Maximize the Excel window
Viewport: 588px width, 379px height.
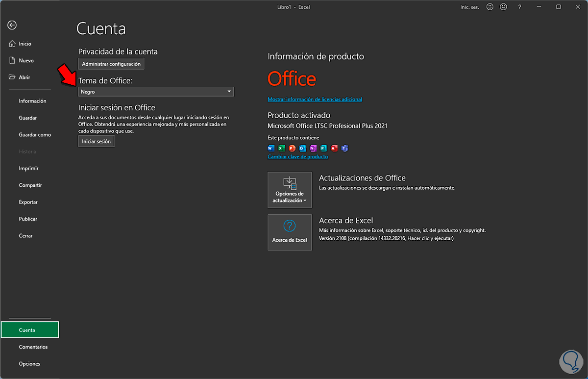pos(559,7)
